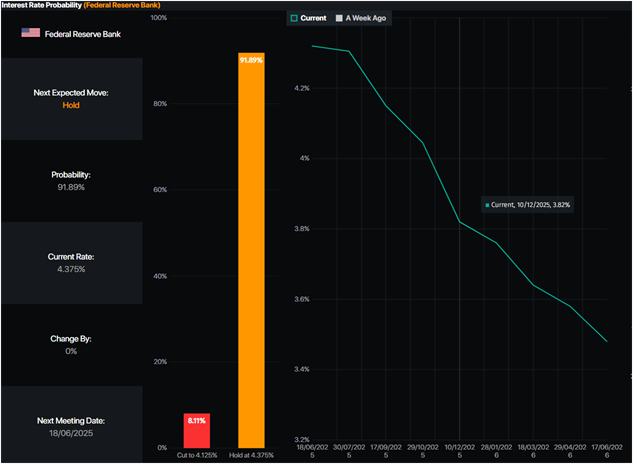Click the line point at 10/12/2025

click(x=459, y=221)
